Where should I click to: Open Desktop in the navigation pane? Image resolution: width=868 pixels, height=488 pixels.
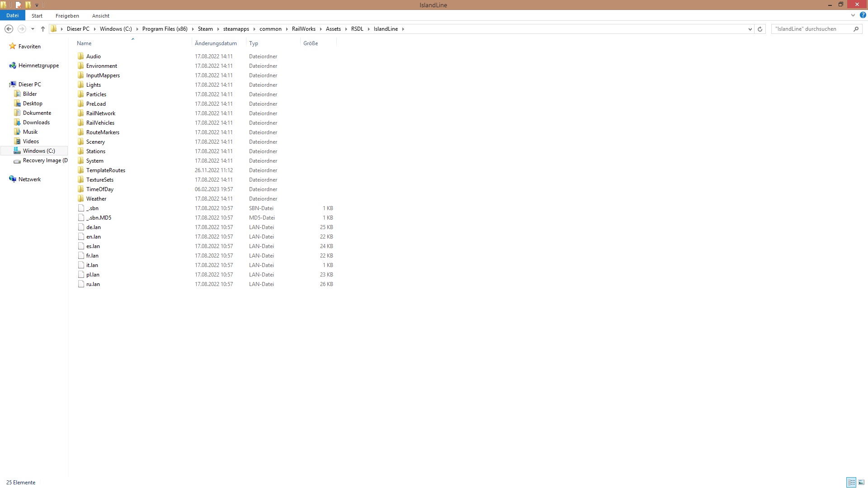33,103
